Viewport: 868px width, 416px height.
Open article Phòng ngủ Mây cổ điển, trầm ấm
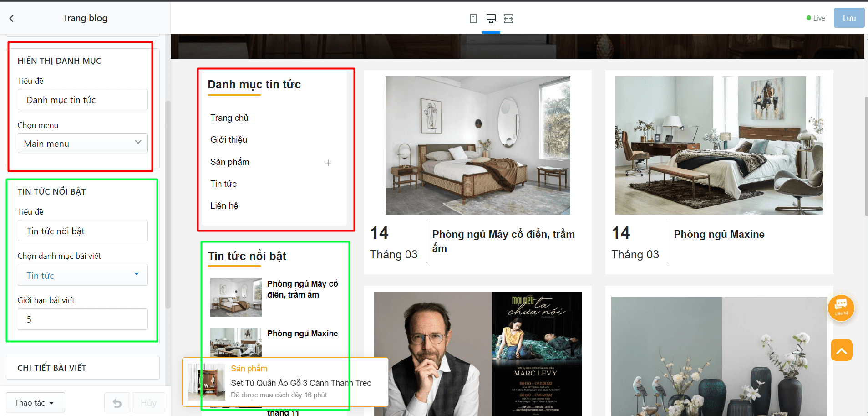pyautogui.click(x=503, y=241)
